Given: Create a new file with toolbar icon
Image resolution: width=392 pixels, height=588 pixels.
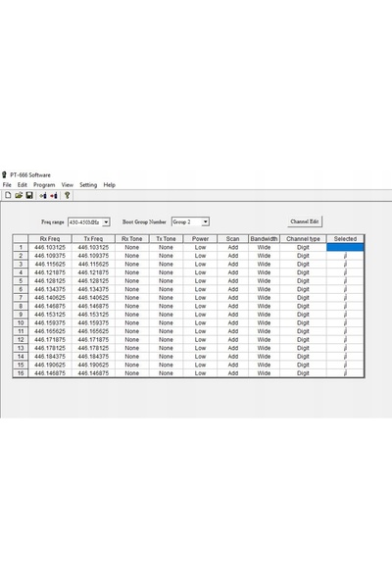Looking at the screenshot, I should (x=8, y=195).
